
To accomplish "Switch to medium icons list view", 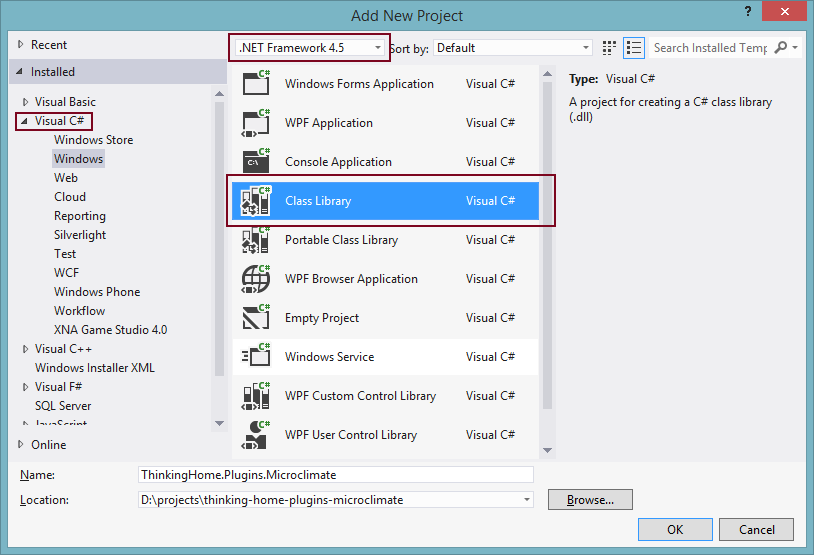I will 634,48.
